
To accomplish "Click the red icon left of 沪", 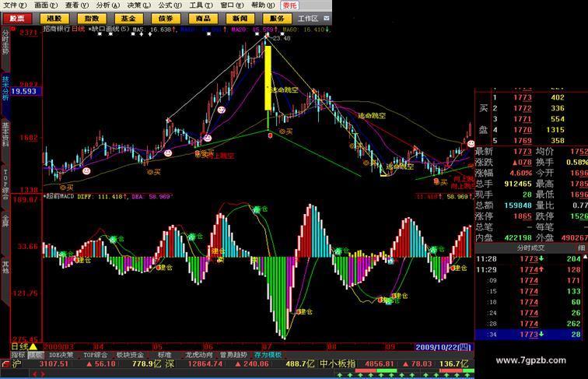I will (x=5, y=363).
